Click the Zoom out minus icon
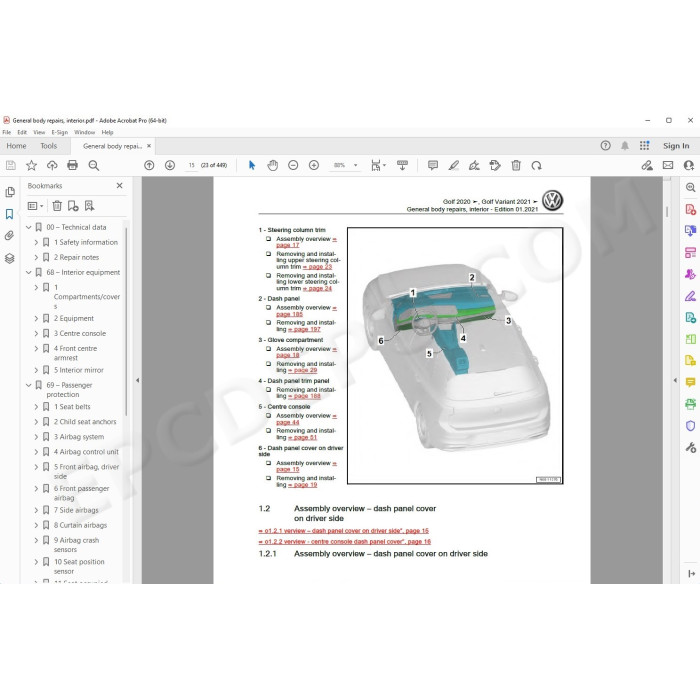 pyautogui.click(x=293, y=166)
